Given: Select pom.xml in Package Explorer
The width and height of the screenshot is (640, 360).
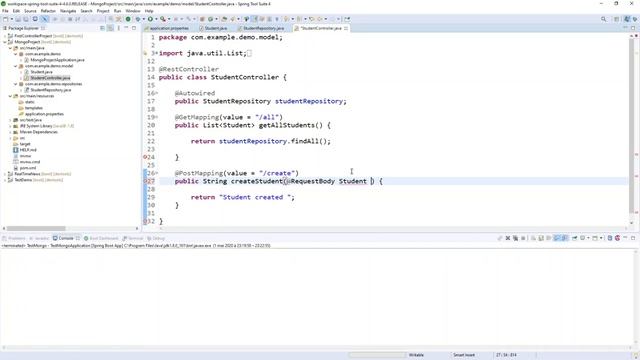Looking at the screenshot, I should 28,168.
